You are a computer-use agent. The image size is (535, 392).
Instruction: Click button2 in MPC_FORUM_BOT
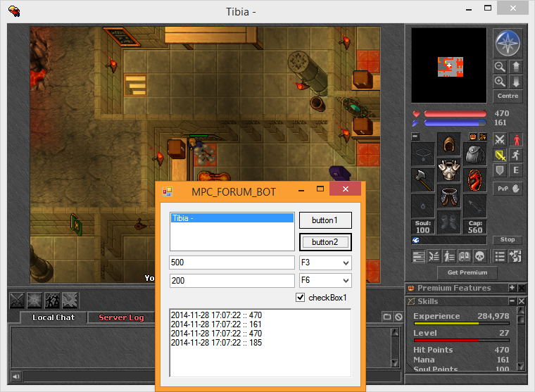pos(325,242)
